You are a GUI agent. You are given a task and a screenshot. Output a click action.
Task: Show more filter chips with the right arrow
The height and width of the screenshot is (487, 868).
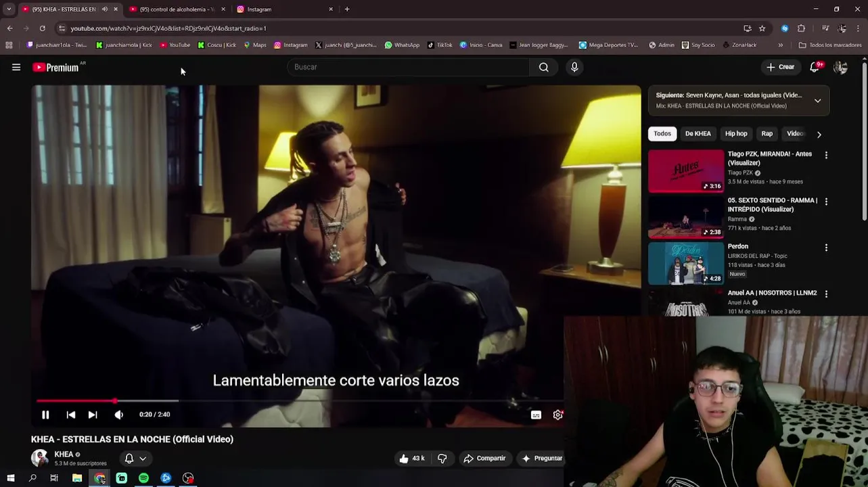click(819, 134)
